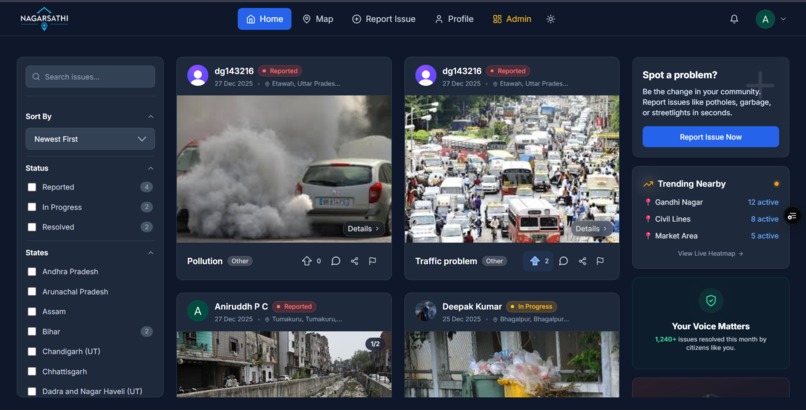Image resolution: width=806 pixels, height=410 pixels.
Task: Check the Bihar state filter
Action: (x=32, y=332)
